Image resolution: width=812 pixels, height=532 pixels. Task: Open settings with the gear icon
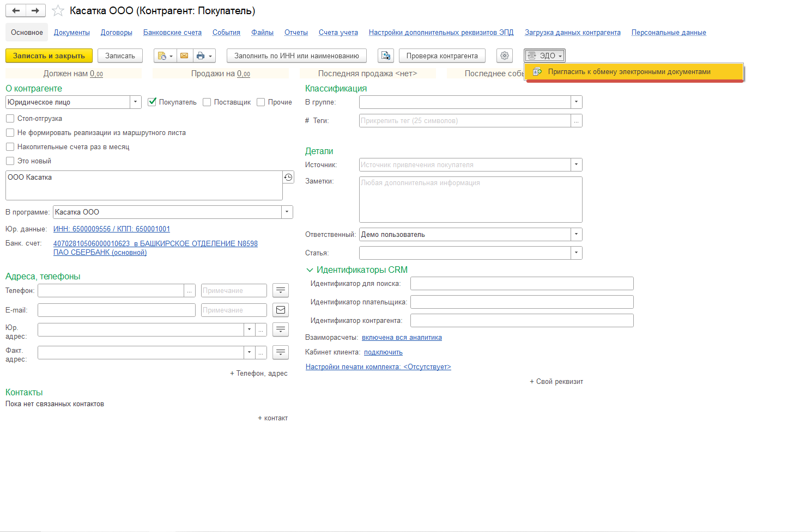[505, 56]
